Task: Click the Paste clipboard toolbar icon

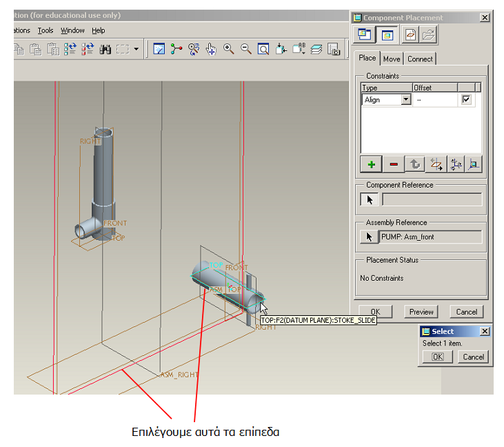Action: [35, 49]
